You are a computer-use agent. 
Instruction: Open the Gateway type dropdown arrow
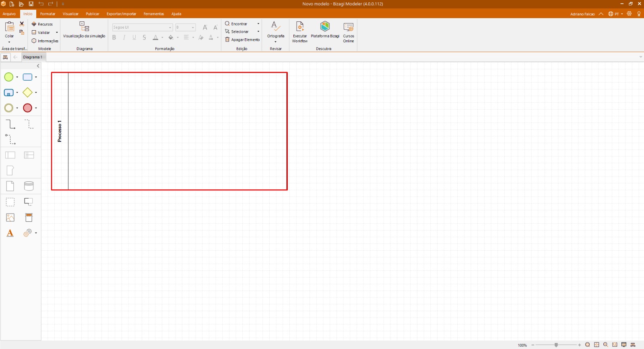36,93
